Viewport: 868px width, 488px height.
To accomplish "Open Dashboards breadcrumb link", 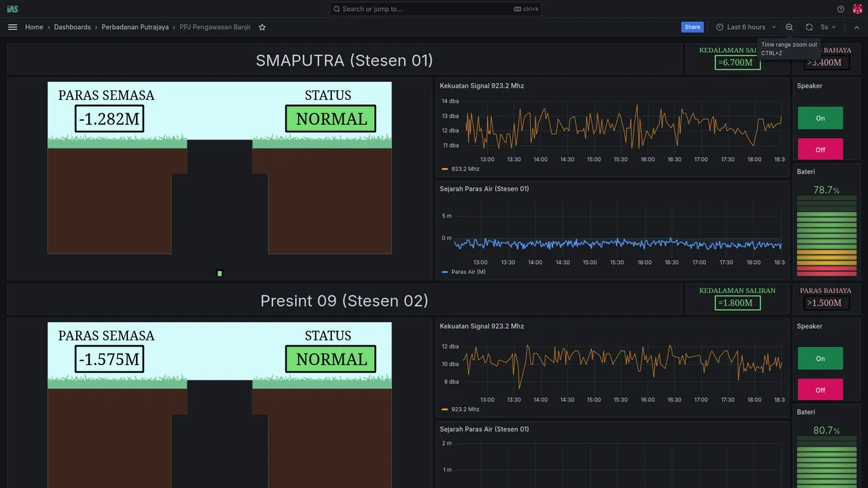I will coord(72,27).
